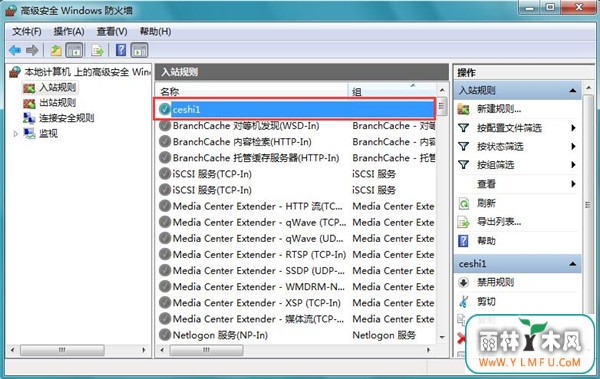Open the 查看 submenu arrow in actions
Screen dimensions: 600x379
point(573,184)
